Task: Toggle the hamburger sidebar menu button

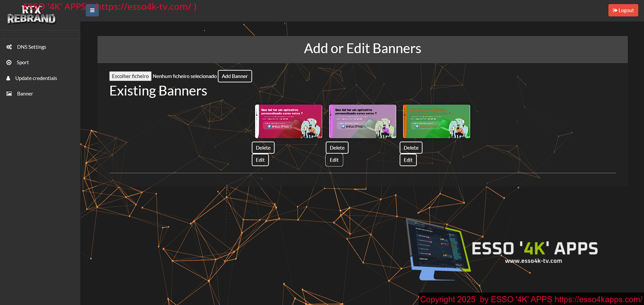Action: [92, 10]
